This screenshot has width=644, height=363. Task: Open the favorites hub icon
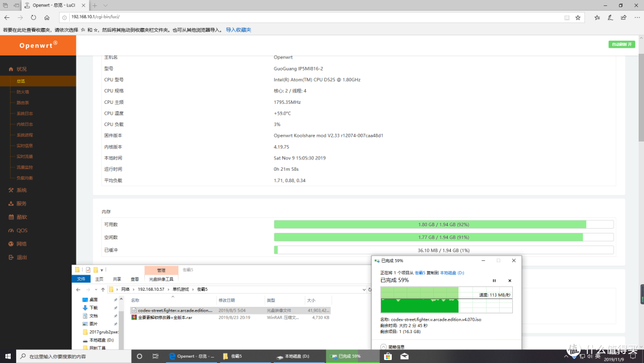[597, 17]
